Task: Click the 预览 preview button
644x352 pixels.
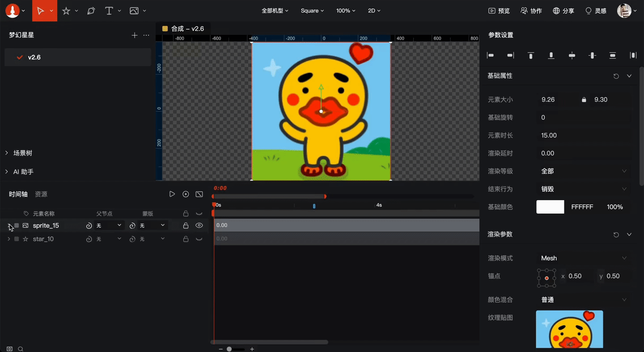Action: point(499,11)
